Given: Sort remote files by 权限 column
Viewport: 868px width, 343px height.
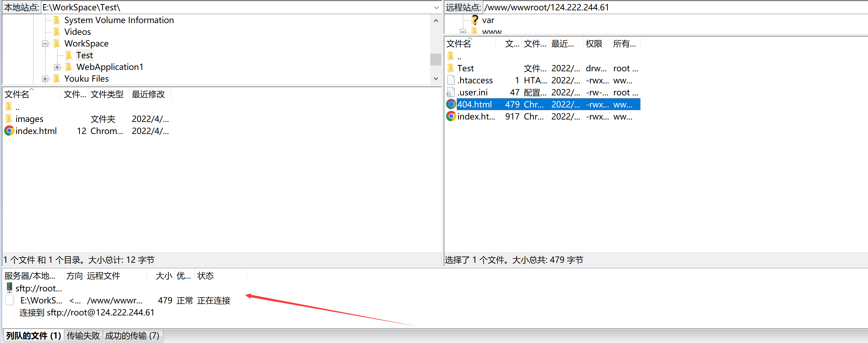Looking at the screenshot, I should pyautogui.click(x=597, y=44).
